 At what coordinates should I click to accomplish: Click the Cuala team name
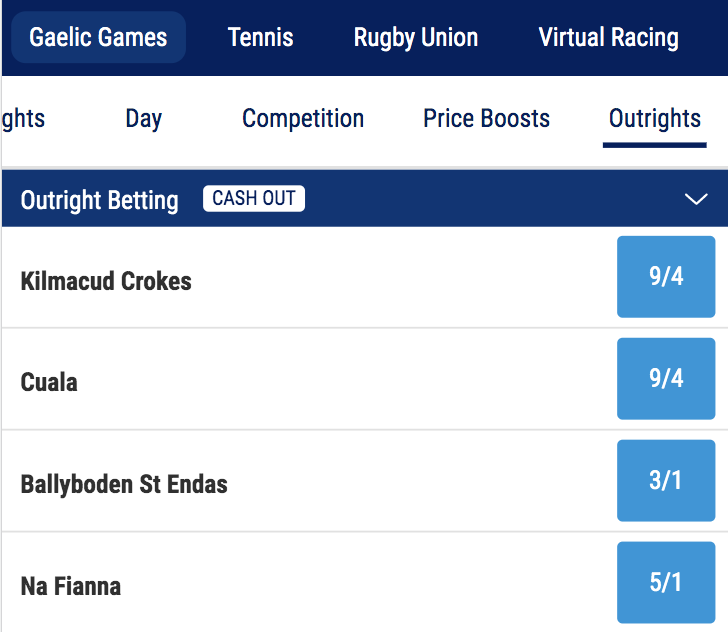pyautogui.click(x=49, y=382)
